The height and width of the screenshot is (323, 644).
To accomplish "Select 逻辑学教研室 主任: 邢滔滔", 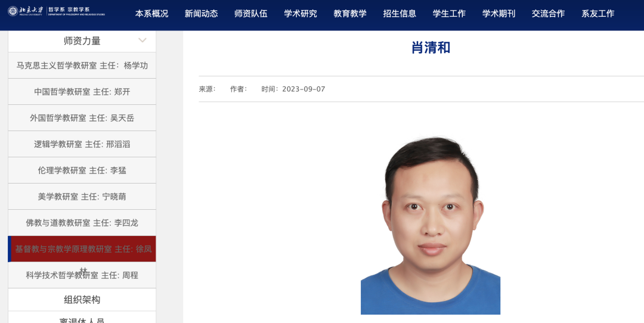I will coord(82,144).
